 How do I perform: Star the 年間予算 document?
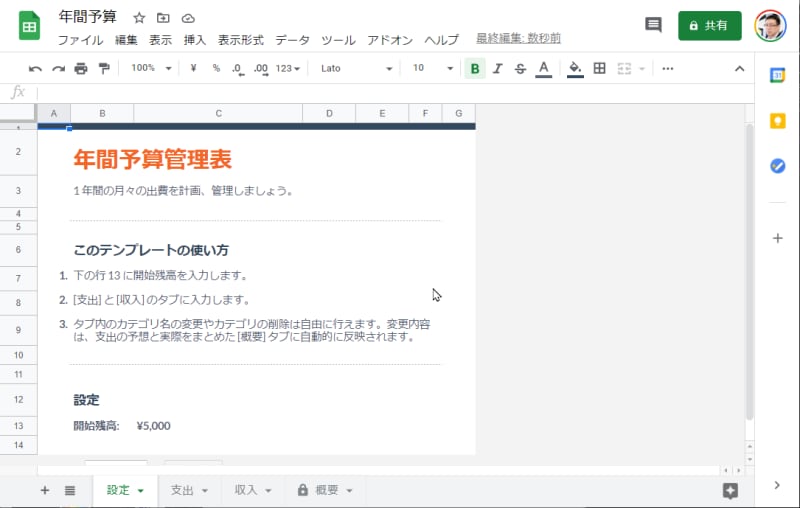coord(139,18)
